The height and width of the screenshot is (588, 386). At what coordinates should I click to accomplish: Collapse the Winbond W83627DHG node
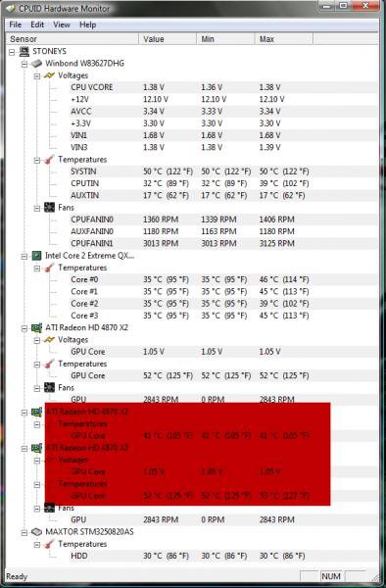(x=24, y=64)
